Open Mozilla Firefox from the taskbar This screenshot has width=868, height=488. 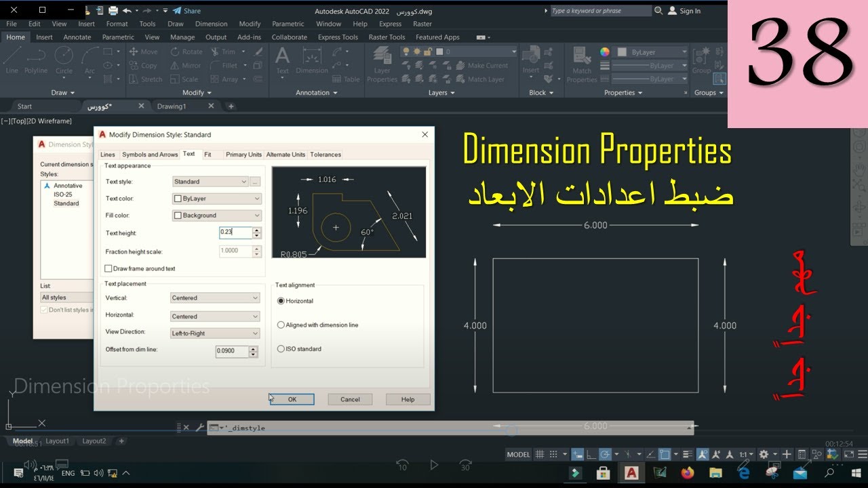(x=688, y=472)
